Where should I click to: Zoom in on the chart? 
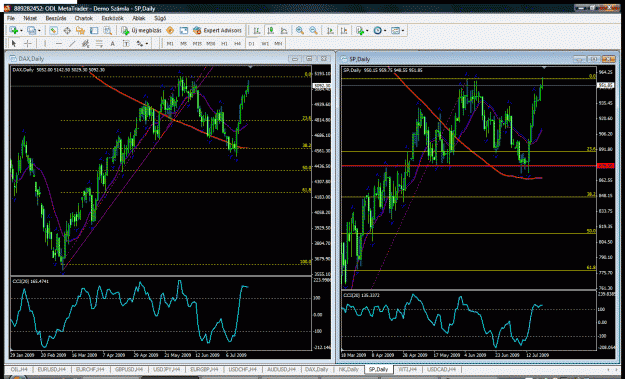[300, 30]
